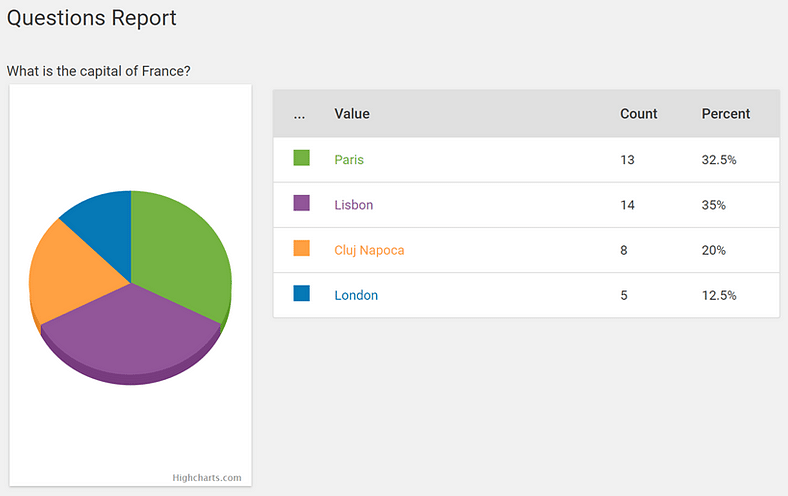This screenshot has width=788, height=496.
Task: Click the London value label
Action: pos(356,295)
